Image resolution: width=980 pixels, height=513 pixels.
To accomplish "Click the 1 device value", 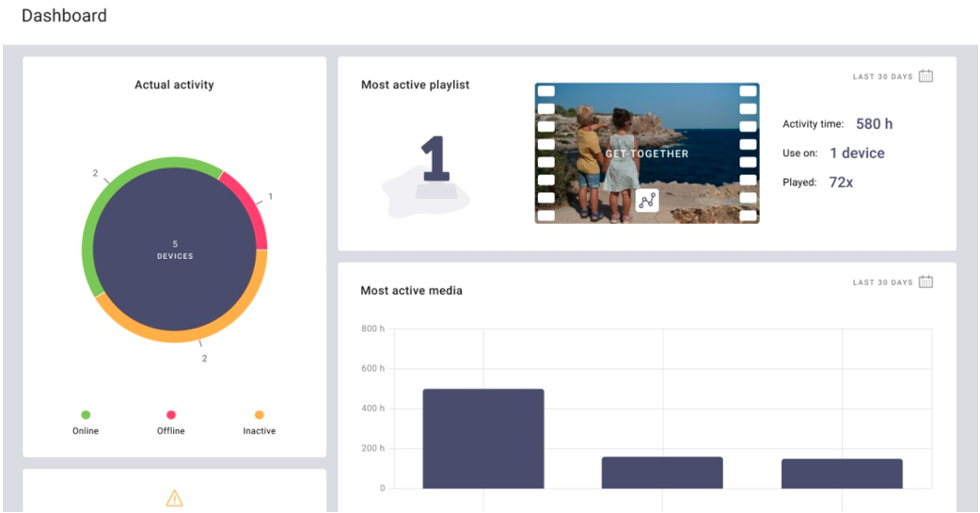I will click(x=858, y=153).
